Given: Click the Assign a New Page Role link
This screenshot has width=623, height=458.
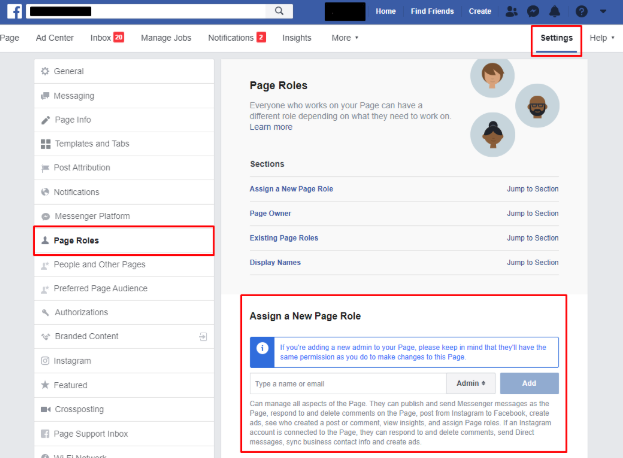Looking at the screenshot, I should (x=291, y=189).
